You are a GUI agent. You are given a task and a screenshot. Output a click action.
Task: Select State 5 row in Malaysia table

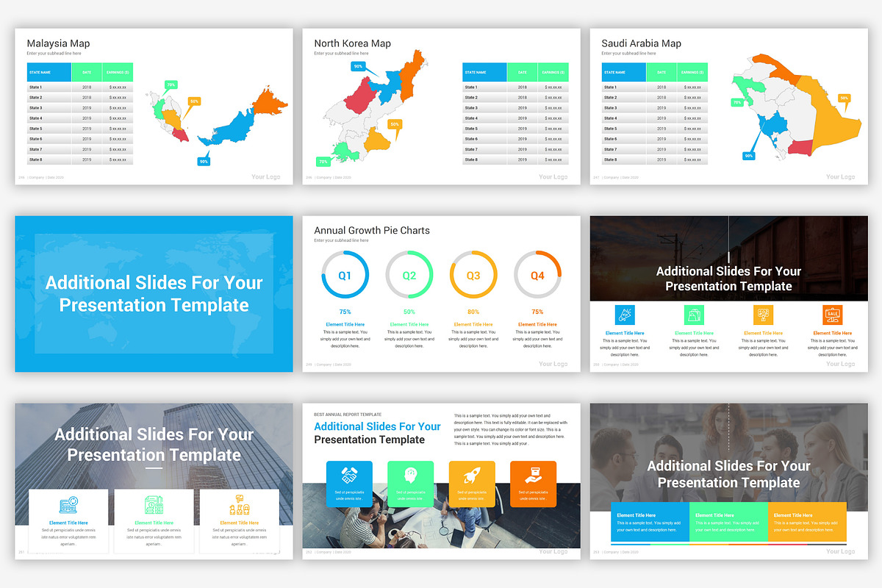(x=80, y=129)
